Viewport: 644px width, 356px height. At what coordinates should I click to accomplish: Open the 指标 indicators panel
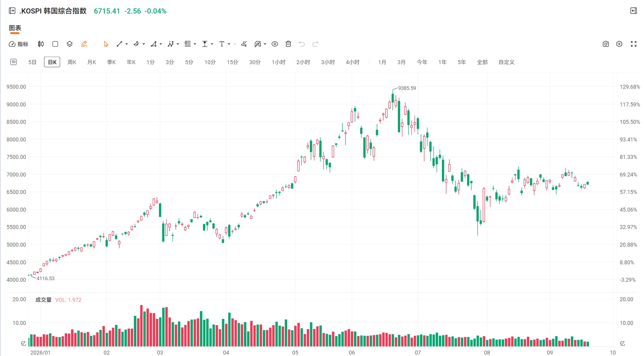tap(19, 44)
